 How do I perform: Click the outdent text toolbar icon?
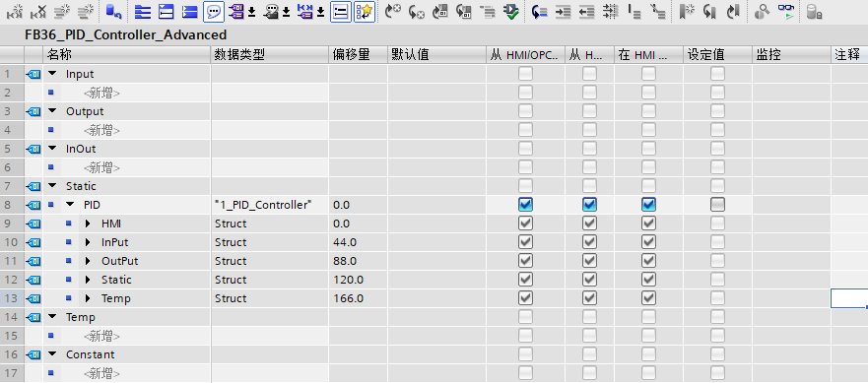586,11
